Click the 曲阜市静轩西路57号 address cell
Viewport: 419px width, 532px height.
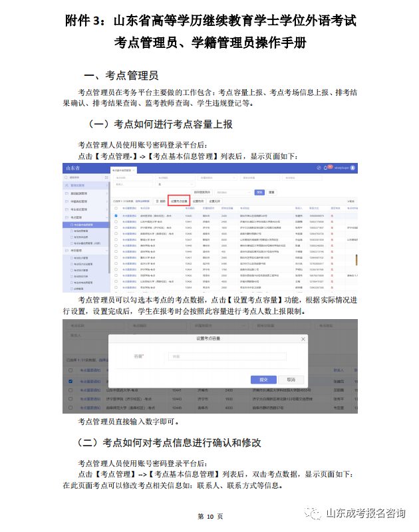click(x=268, y=408)
